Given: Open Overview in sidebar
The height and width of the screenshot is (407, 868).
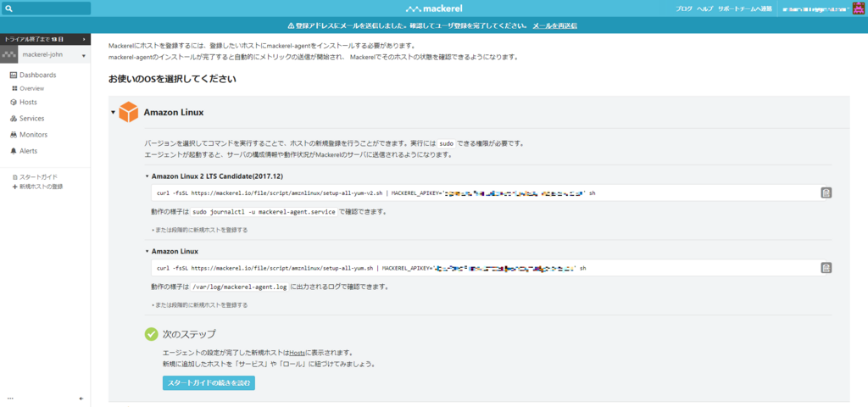Looking at the screenshot, I should coord(32,88).
